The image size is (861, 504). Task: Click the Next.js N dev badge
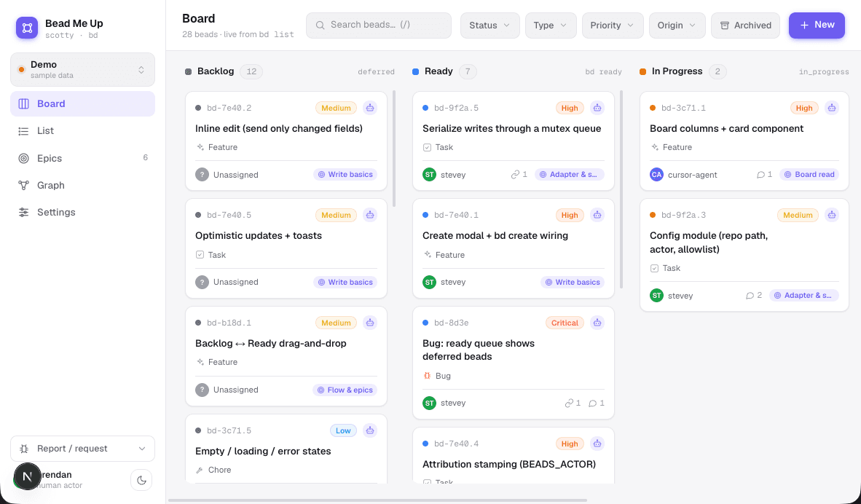click(x=28, y=476)
